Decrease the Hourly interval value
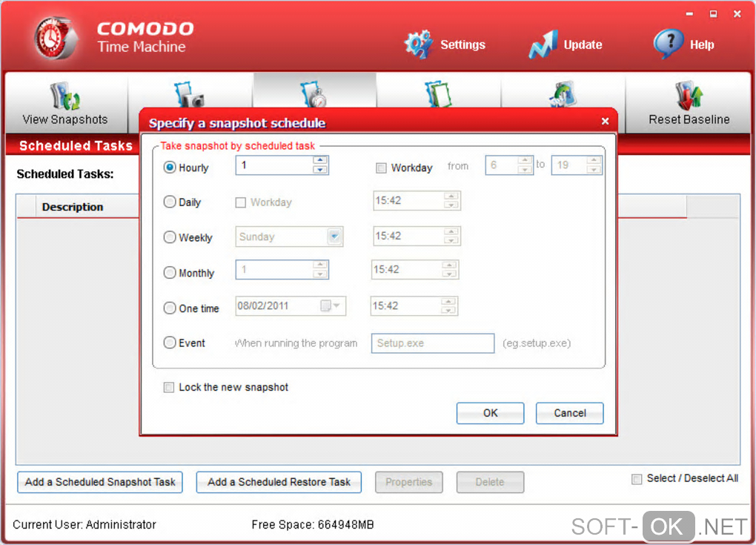The height and width of the screenshot is (545, 756). pyautogui.click(x=320, y=170)
